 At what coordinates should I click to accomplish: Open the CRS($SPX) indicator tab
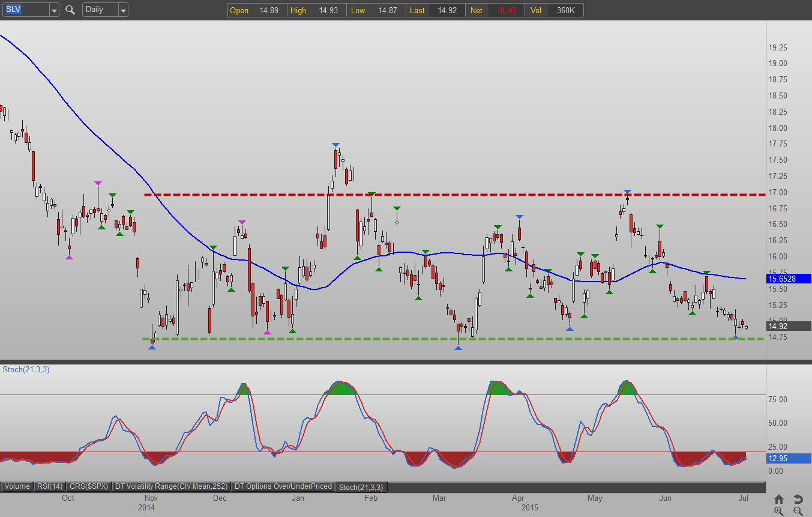(90, 486)
